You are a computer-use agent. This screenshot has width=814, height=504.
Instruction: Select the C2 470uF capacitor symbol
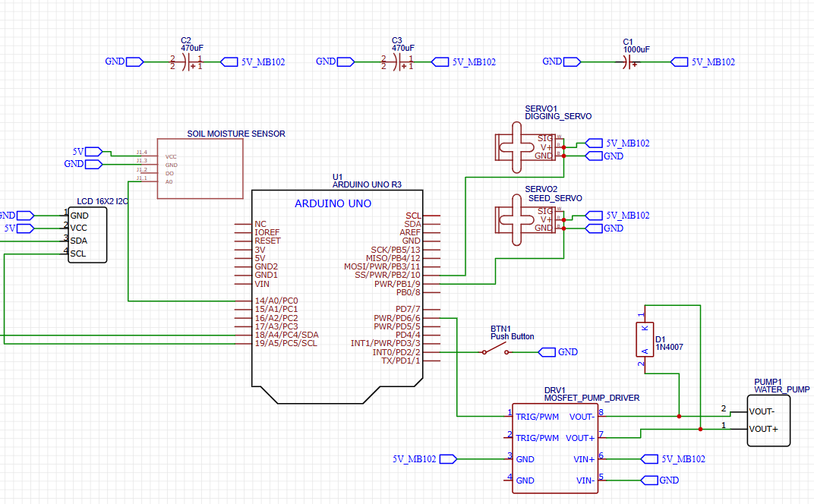coord(186,62)
